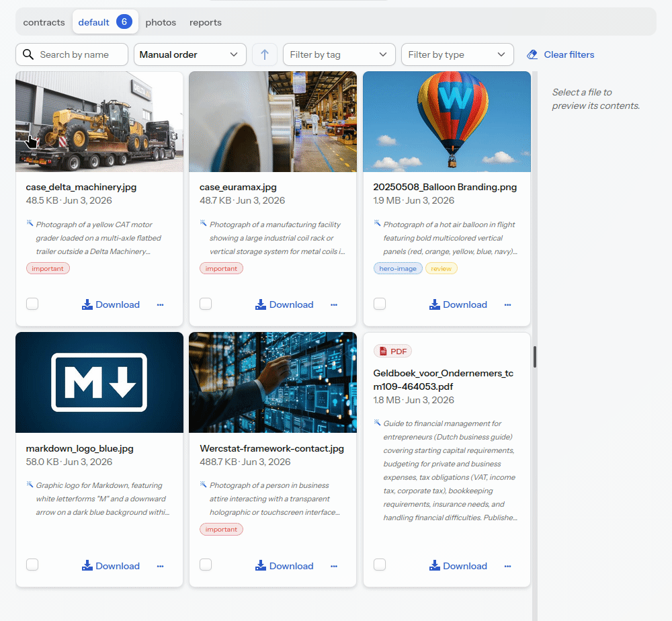This screenshot has height=621, width=672.
Task: Open the hot air balloon thumbnail
Action: click(x=447, y=122)
